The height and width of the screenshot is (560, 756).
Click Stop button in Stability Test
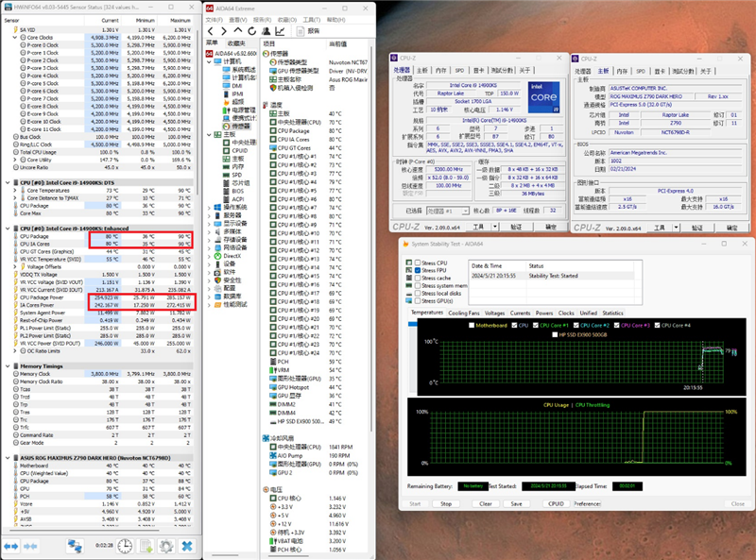[x=446, y=503]
